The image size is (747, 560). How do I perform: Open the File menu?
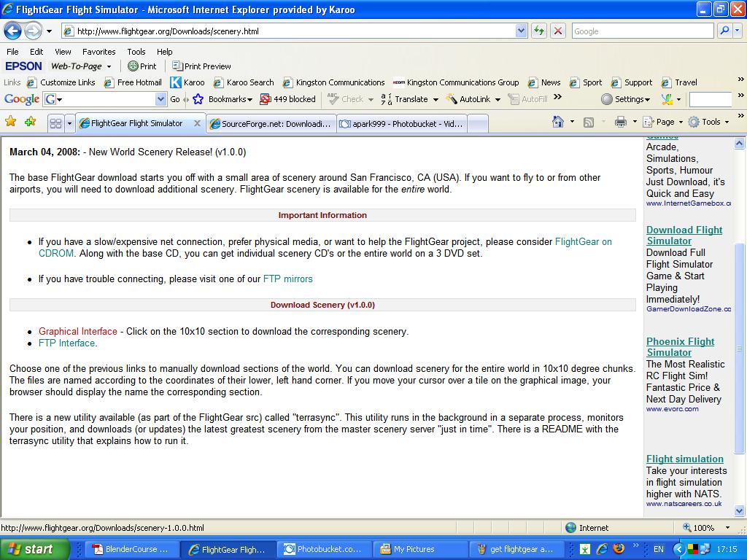13,52
